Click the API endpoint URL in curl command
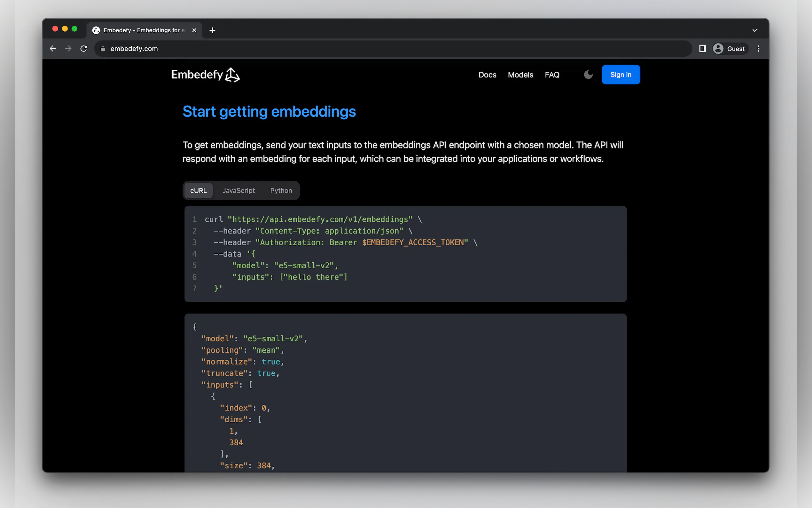This screenshot has height=508, width=812. coord(320,219)
